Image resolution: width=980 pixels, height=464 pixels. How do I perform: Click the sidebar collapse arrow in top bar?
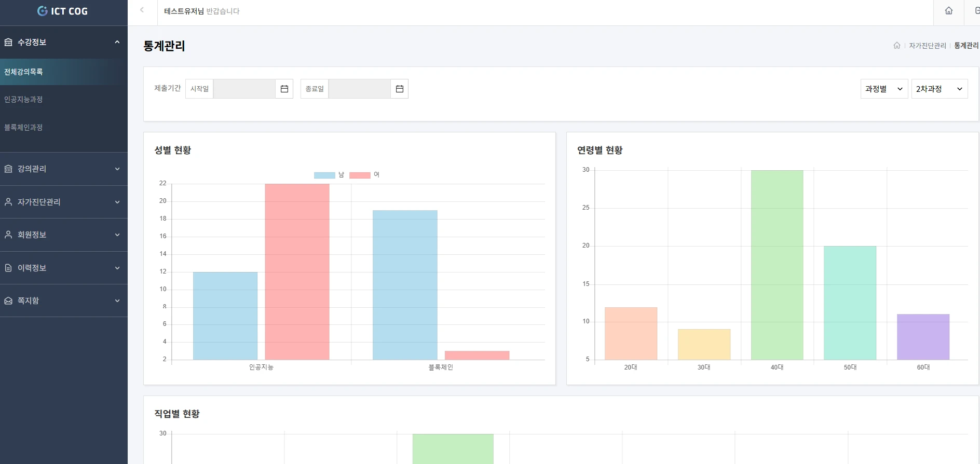tap(142, 10)
